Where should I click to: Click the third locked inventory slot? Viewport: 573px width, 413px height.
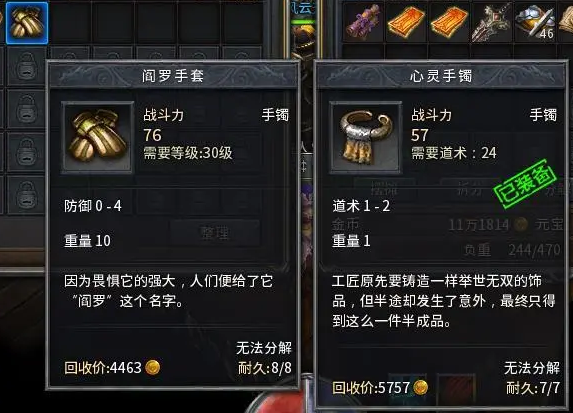[26, 152]
